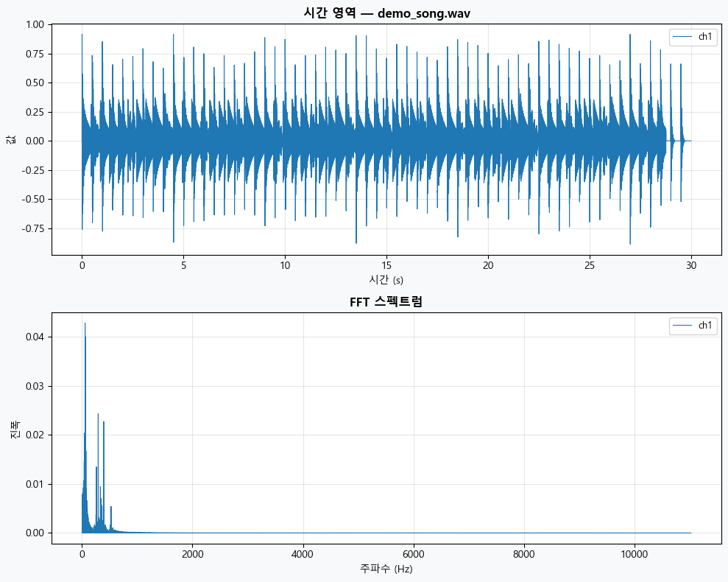Click the '값' y-axis label

click(x=11, y=139)
